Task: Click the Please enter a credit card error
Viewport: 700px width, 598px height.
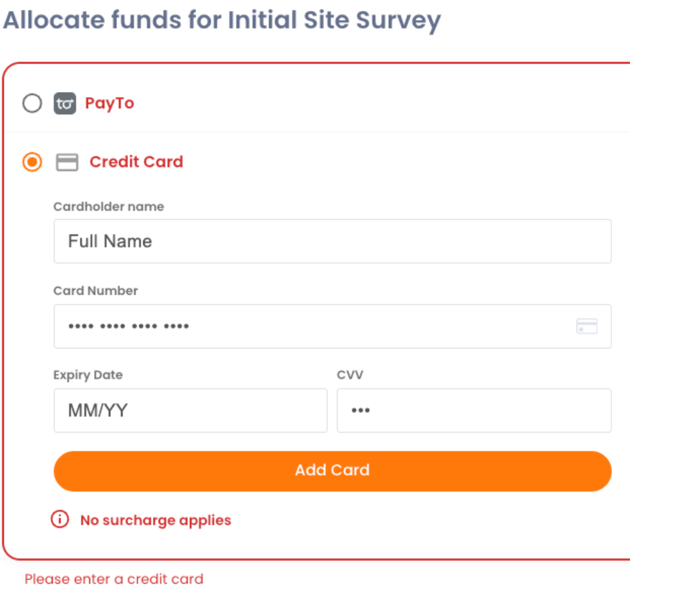Action: pos(114,579)
